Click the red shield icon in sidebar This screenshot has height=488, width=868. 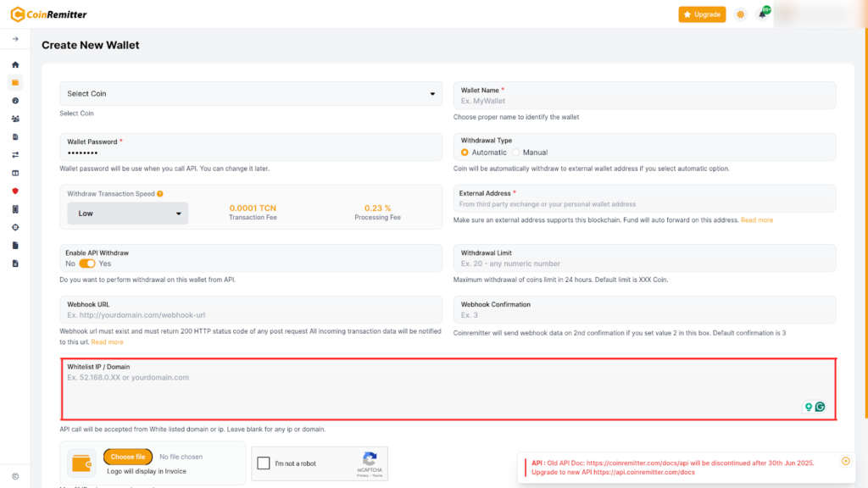[15, 191]
